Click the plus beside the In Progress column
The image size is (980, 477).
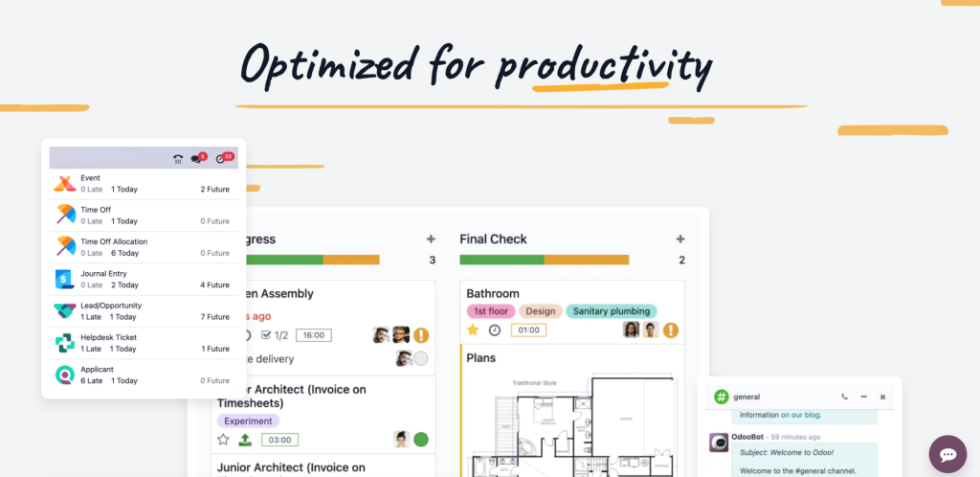[432, 238]
